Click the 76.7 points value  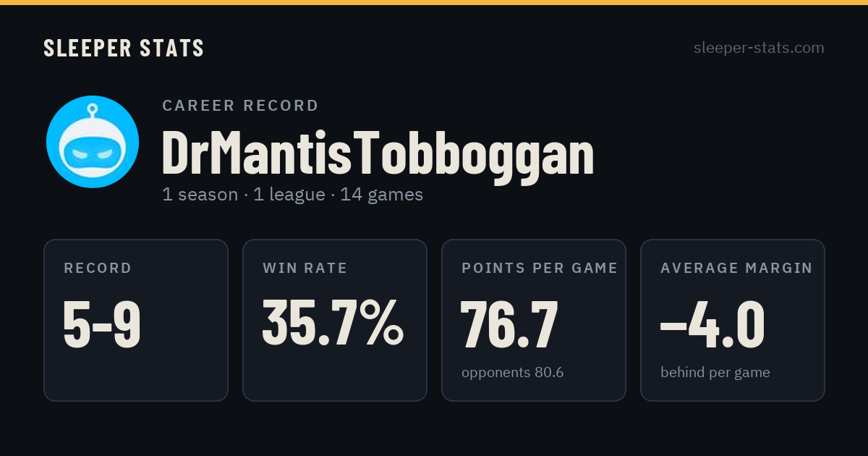tap(509, 324)
